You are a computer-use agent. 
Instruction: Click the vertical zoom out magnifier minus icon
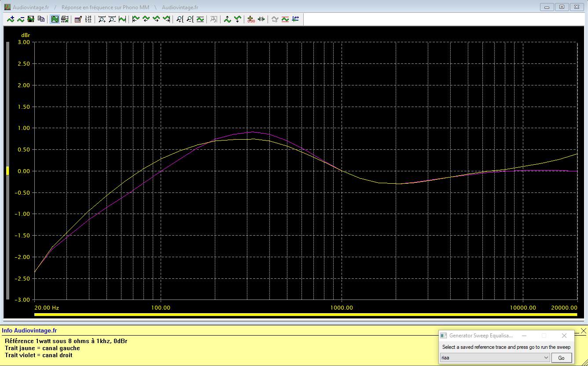click(x=190, y=19)
